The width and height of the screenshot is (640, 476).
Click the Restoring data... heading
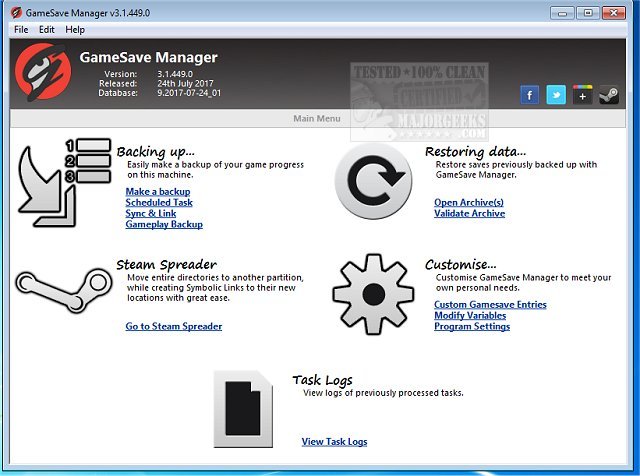pos(476,152)
